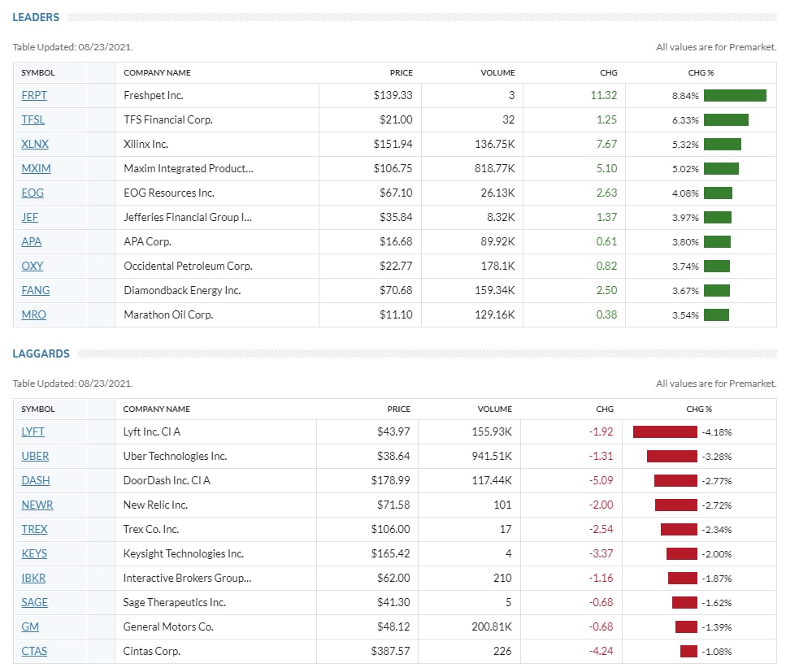Open the FRPT symbol link

click(34, 95)
